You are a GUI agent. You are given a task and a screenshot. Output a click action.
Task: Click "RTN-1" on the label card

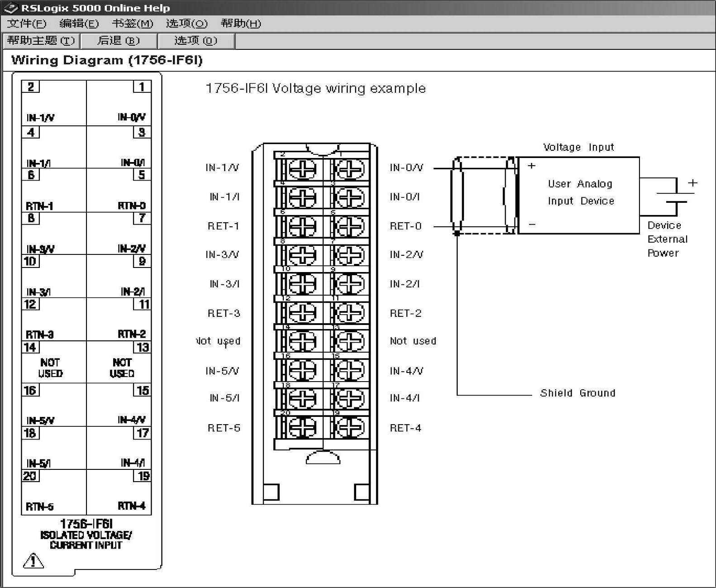pyautogui.click(x=39, y=206)
